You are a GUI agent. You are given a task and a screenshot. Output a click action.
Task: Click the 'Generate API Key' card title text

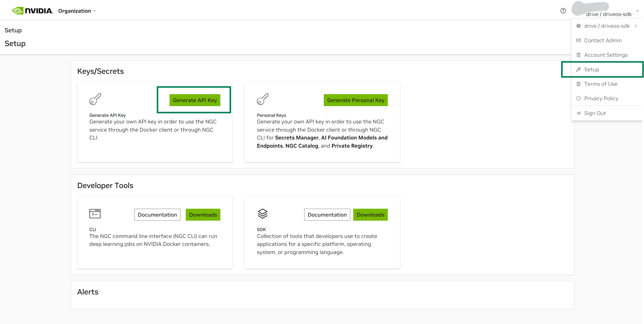point(108,115)
